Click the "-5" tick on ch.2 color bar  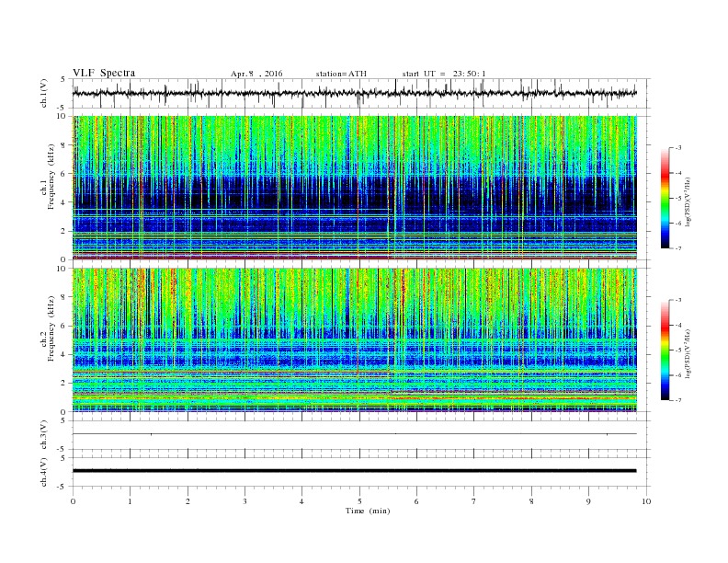point(677,350)
